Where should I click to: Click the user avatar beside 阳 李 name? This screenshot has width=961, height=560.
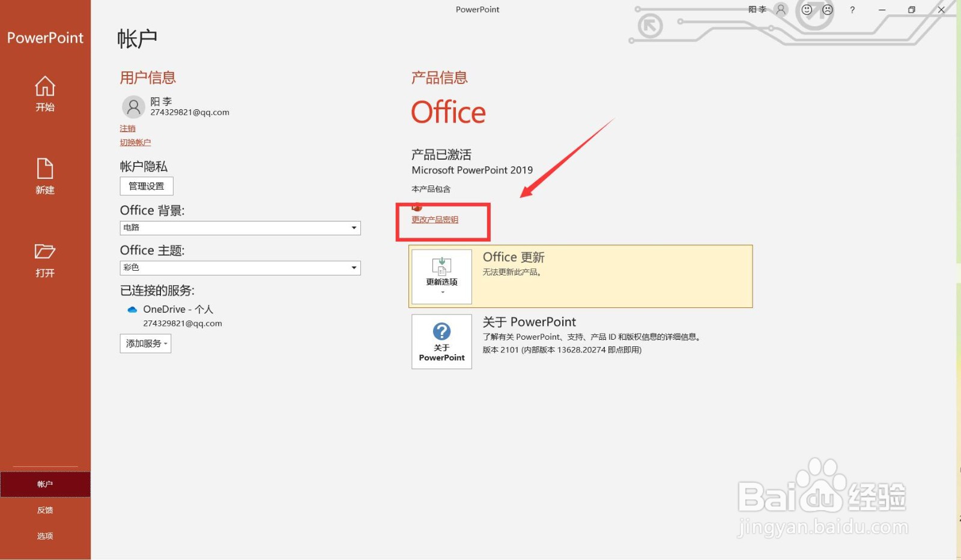[133, 107]
